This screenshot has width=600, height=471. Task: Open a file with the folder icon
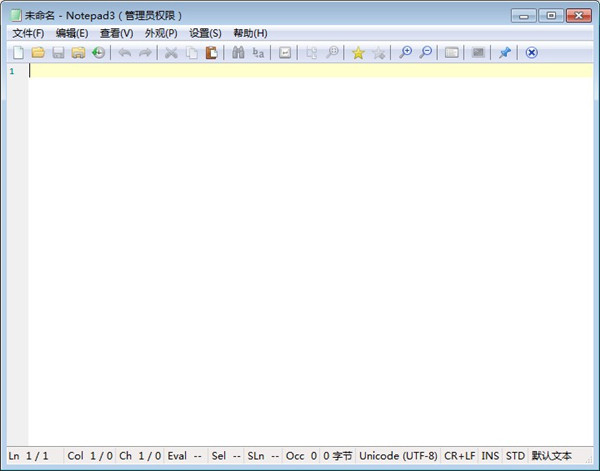38,52
